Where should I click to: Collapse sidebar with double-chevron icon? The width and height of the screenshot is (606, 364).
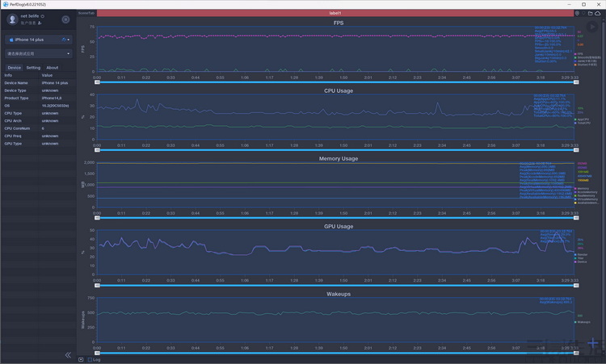pyautogui.click(x=68, y=355)
